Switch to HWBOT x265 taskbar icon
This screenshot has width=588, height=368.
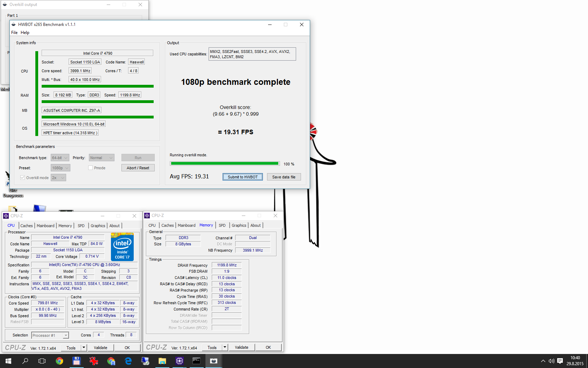(x=213, y=361)
